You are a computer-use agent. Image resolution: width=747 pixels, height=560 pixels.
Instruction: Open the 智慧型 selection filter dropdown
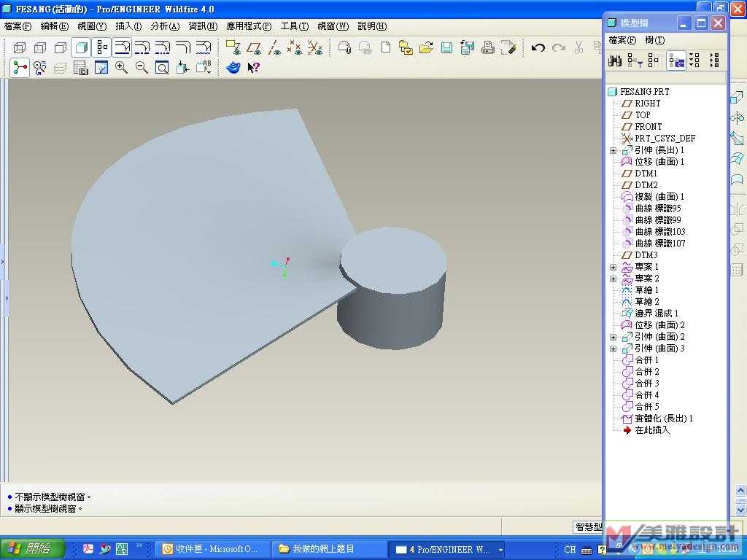point(588,526)
